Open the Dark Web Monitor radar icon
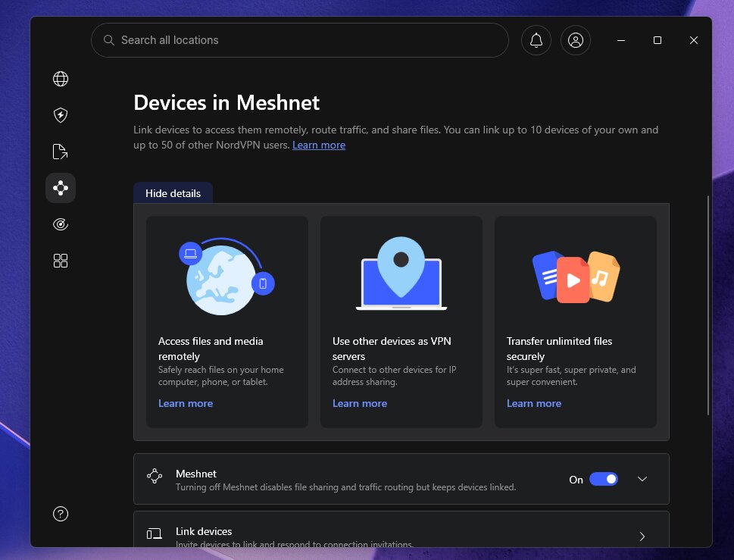This screenshot has height=560, width=734. click(61, 224)
